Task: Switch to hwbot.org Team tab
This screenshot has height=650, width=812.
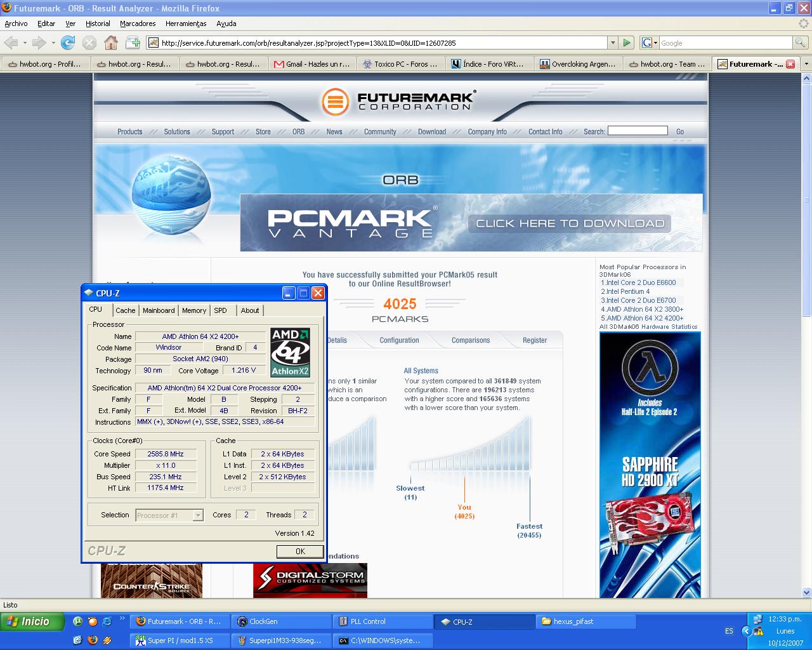Action: 667,64
